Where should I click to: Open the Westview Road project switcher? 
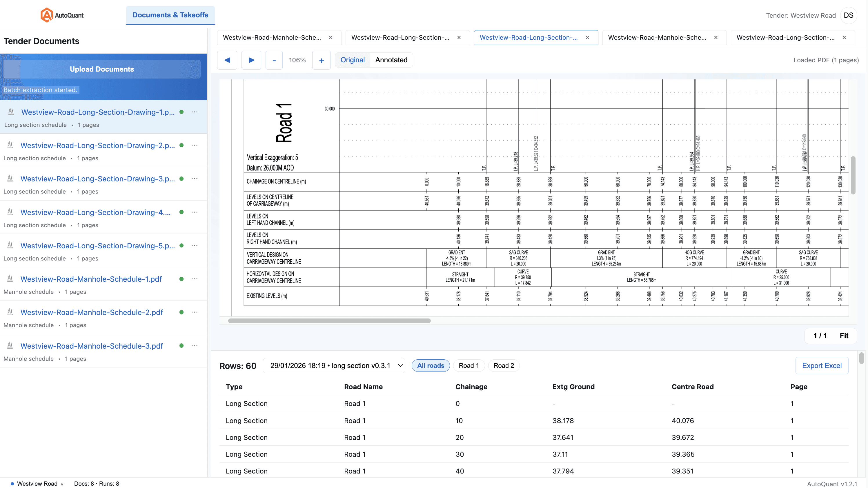[x=37, y=483]
